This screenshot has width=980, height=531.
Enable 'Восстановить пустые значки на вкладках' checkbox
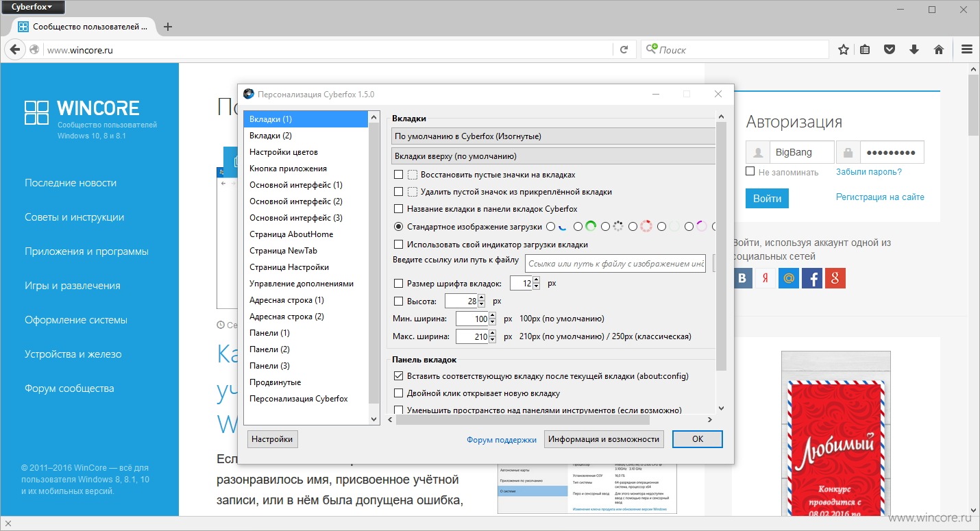399,175
